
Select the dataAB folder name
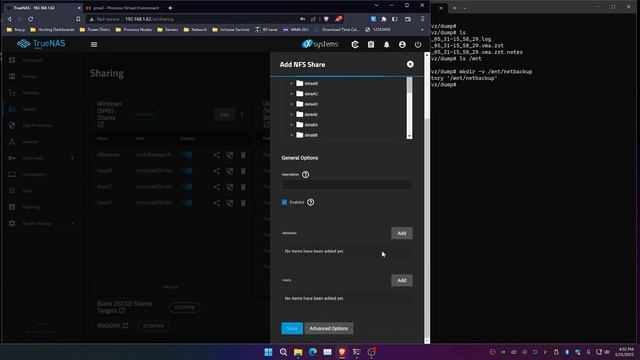click(311, 83)
